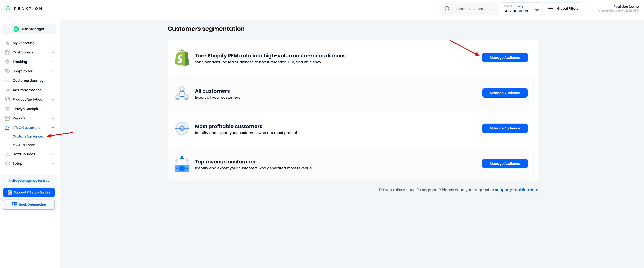Click the Klaviyo Cockpit sidebar icon
The height and width of the screenshot is (268, 644).
click(7, 109)
